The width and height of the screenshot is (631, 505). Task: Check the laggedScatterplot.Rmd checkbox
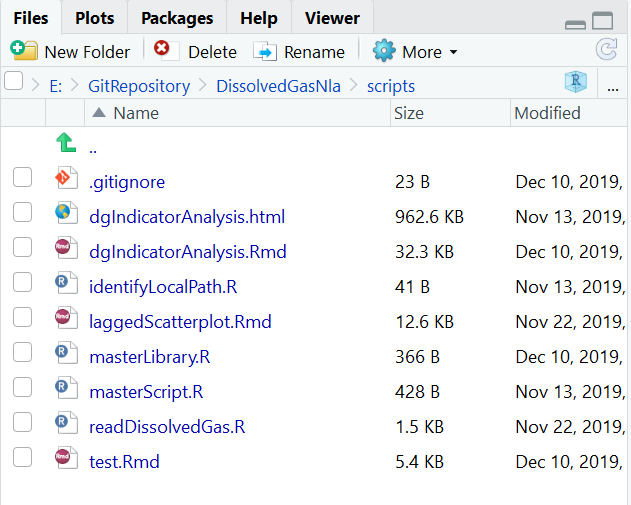[23, 317]
